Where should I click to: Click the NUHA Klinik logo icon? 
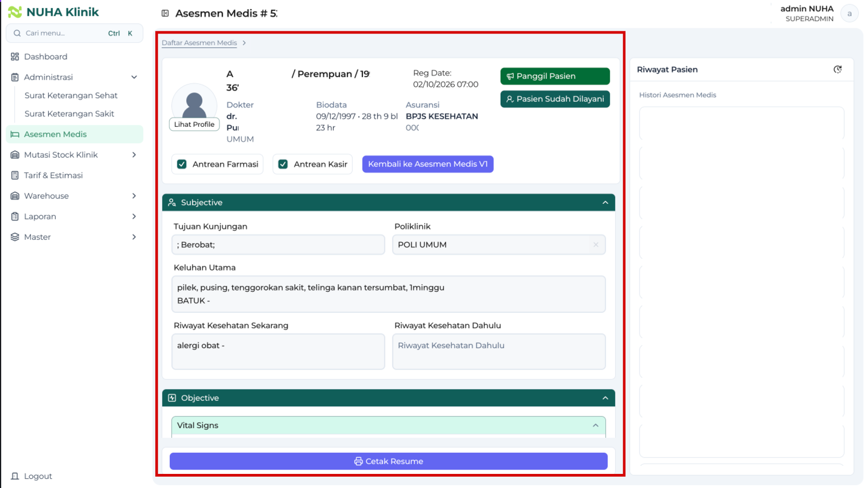[x=15, y=12]
